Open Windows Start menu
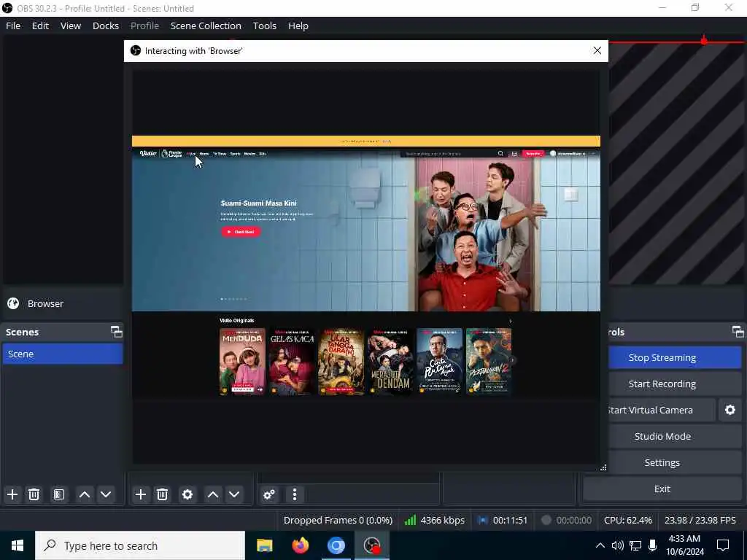This screenshot has height=560, width=747. coord(18,545)
